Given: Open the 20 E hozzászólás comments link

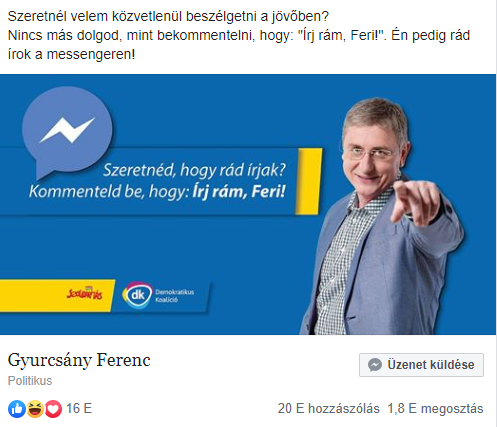Looking at the screenshot, I should point(328,409).
